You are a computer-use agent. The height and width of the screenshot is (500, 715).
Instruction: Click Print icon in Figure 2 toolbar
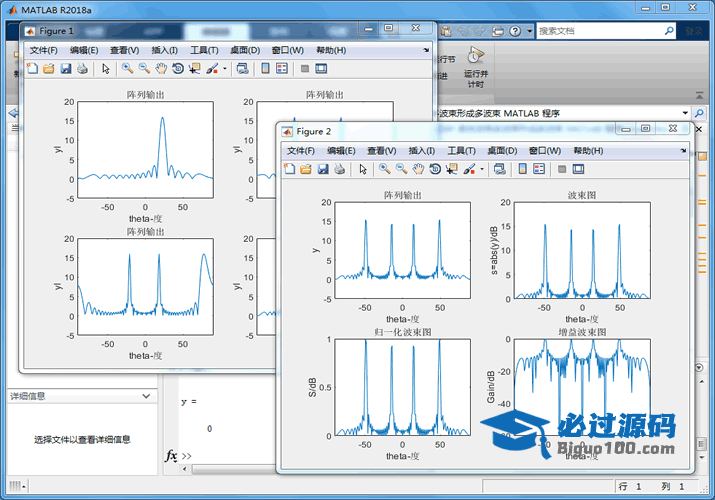tap(340, 169)
